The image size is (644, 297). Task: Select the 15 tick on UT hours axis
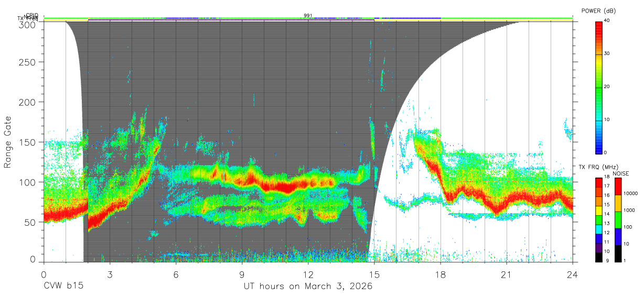374,274
